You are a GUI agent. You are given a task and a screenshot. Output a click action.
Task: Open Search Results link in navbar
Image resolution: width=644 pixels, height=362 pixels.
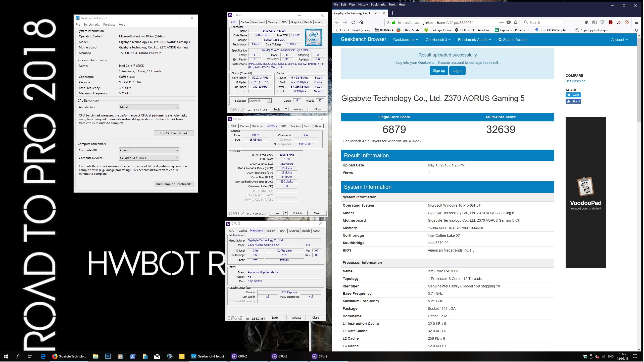click(513, 40)
